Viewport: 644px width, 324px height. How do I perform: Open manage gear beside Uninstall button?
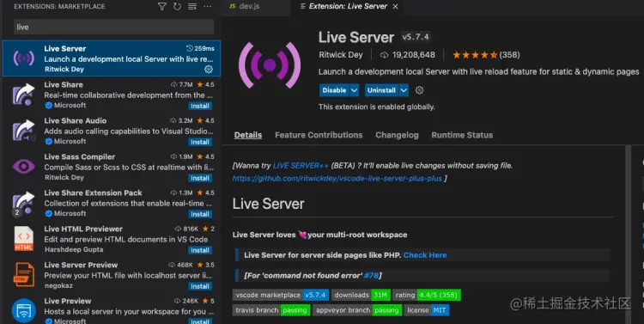[x=419, y=90]
